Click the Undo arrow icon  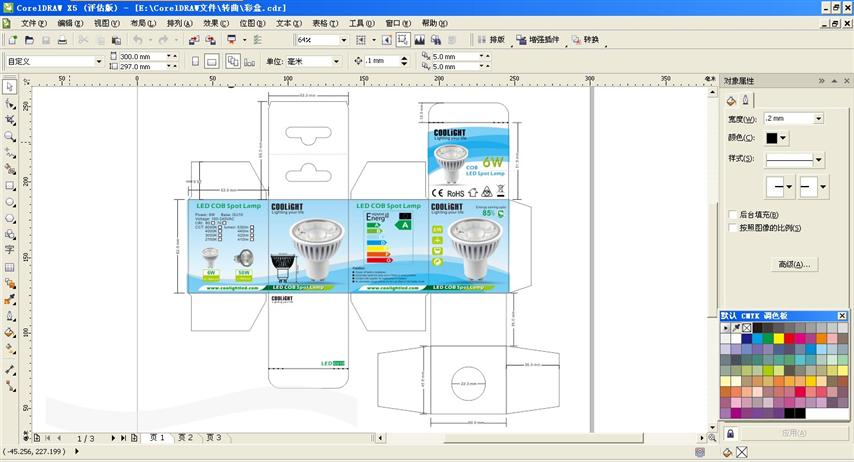138,40
